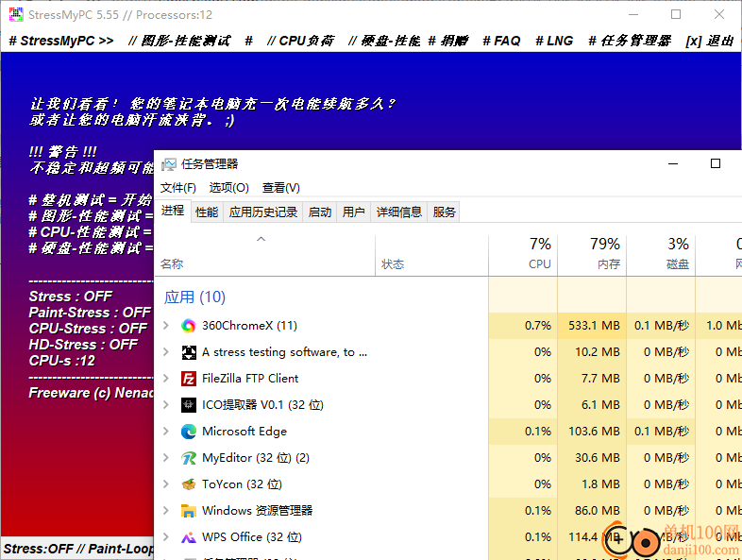Click the 0.7% CPU cell for 360ChromeX
Image resolution: width=742 pixels, height=560 pixels.
coord(523,326)
